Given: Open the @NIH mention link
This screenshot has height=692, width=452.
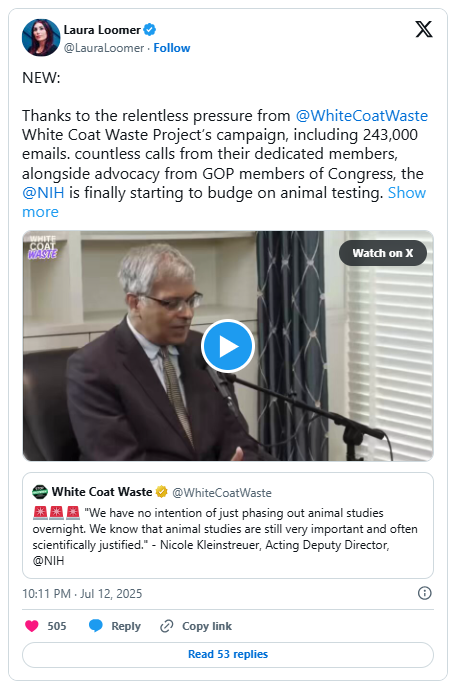Looking at the screenshot, I should point(43,193).
